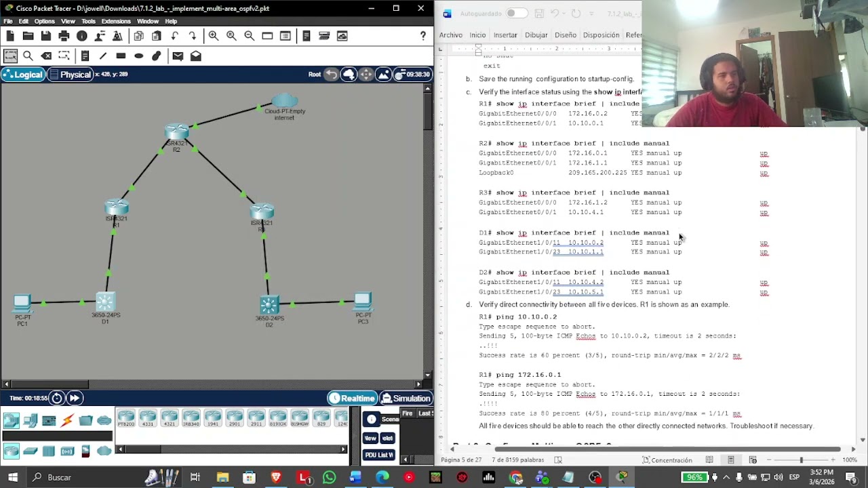The height and width of the screenshot is (488, 868).
Task: Open the Extensions menu in Packet Tracer
Action: coord(116,21)
